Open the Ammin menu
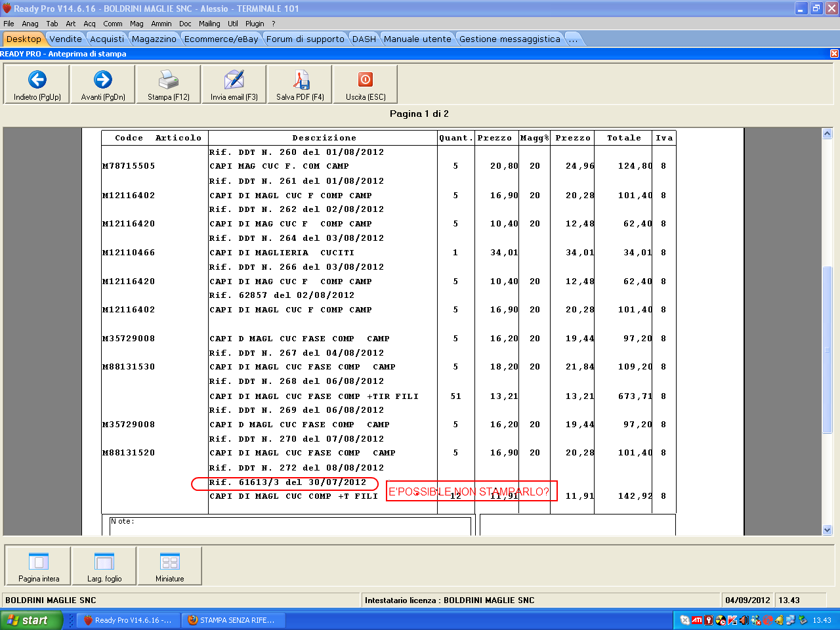Viewport: 840px width, 630px height. (x=161, y=24)
